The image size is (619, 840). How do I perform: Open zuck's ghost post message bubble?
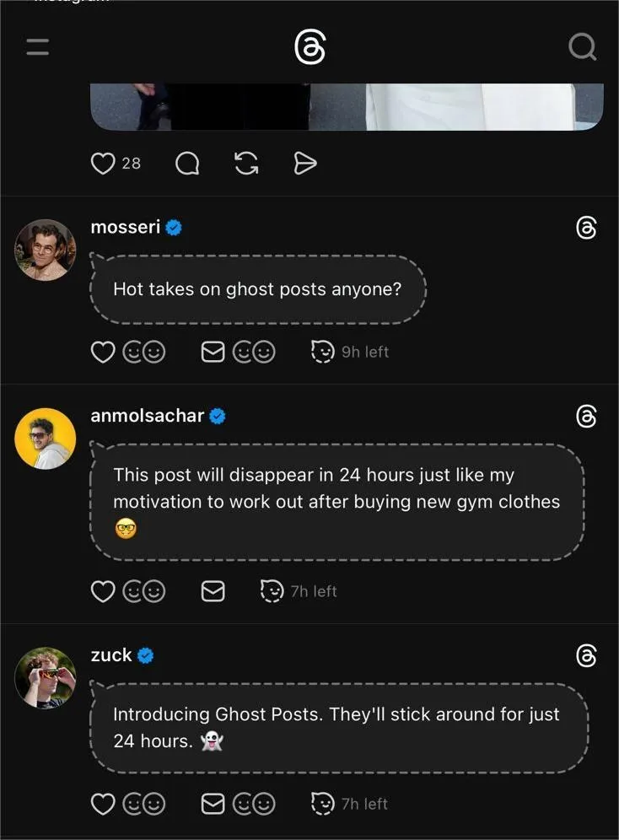click(x=337, y=727)
